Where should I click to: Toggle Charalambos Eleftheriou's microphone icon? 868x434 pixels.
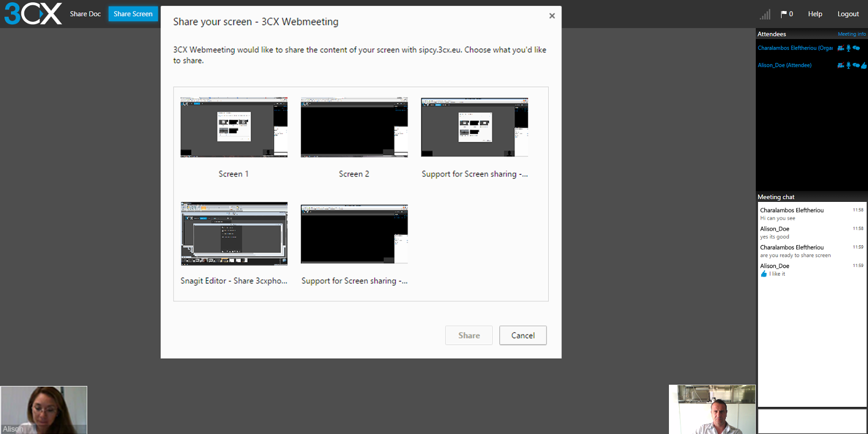[x=848, y=48]
